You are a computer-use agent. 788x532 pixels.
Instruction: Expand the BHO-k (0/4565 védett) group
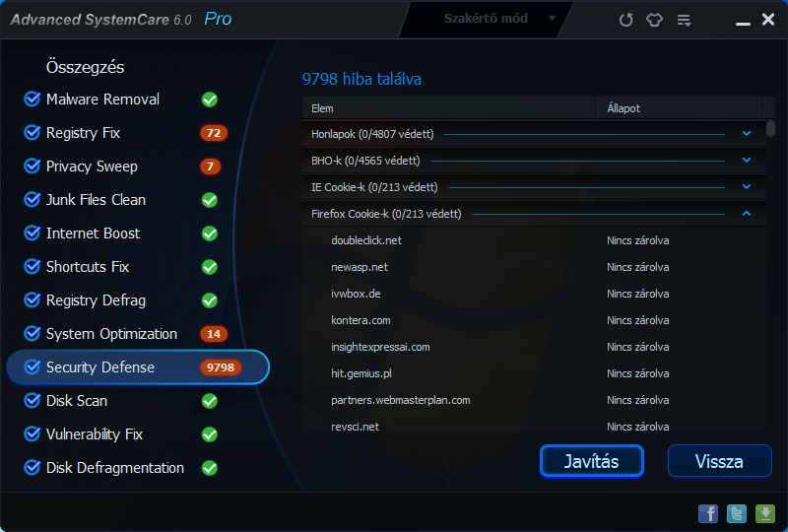747,161
